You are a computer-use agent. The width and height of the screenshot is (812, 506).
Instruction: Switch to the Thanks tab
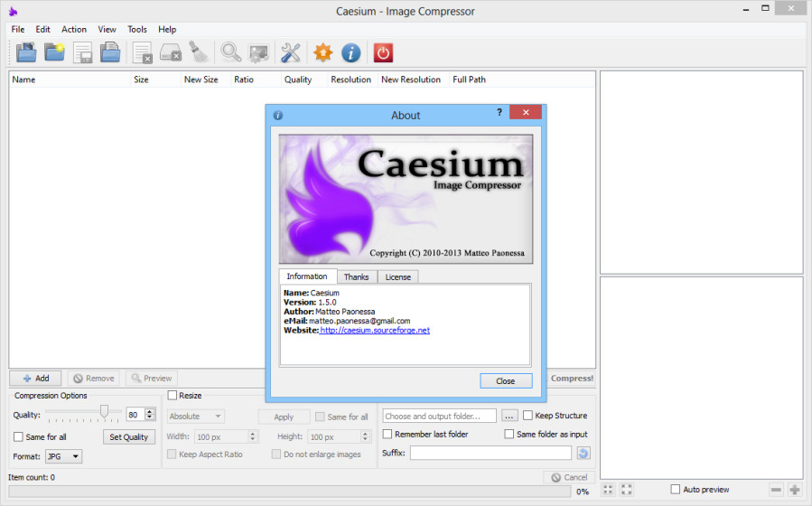click(x=356, y=277)
